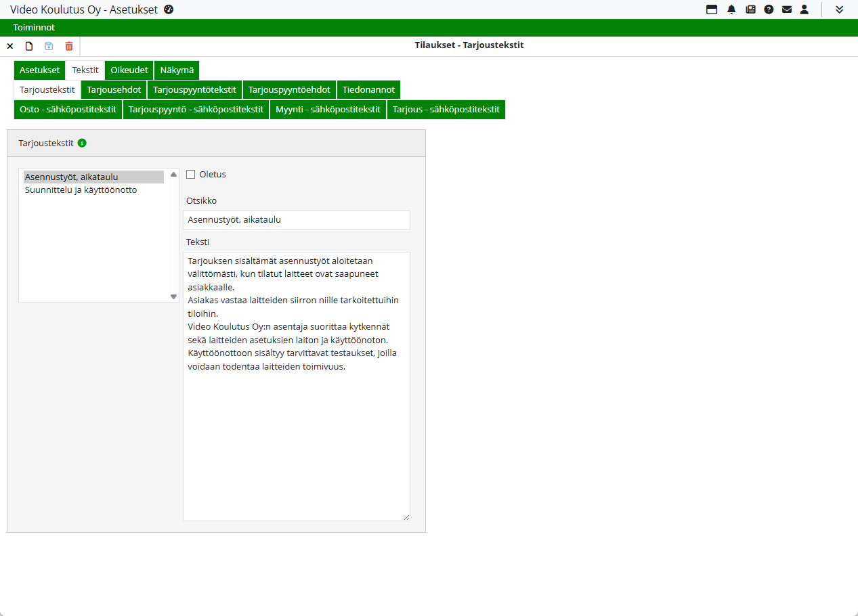This screenshot has height=616, width=858.
Task: Create a new text with the blank page icon
Action: point(29,46)
